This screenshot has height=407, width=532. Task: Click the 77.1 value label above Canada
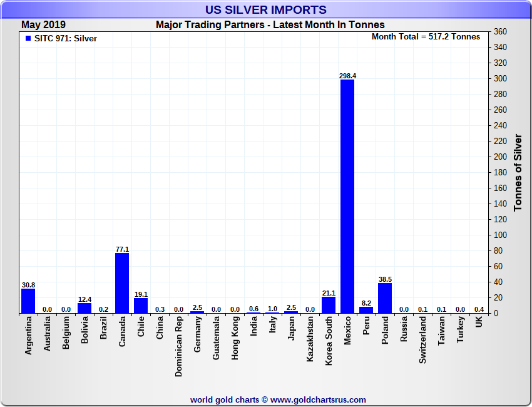pyautogui.click(x=122, y=249)
